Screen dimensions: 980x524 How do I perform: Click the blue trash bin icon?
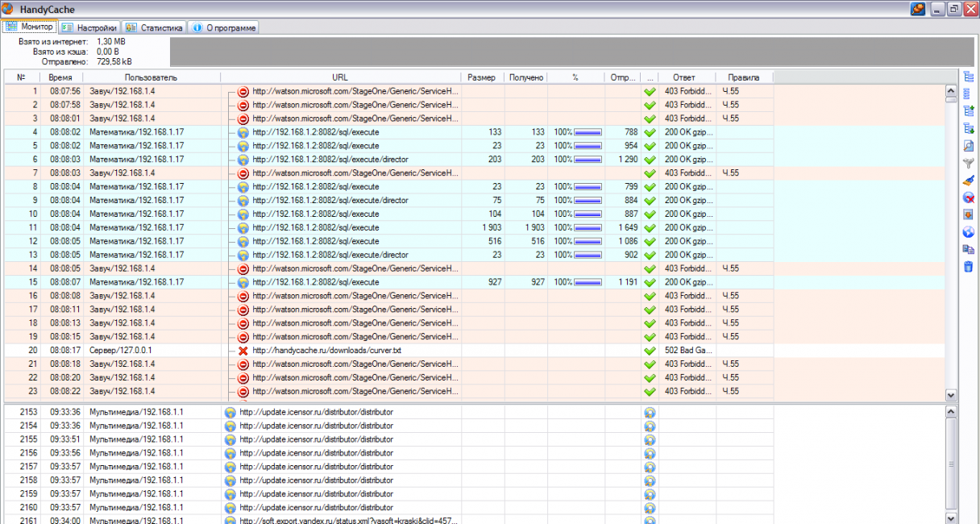click(x=969, y=267)
